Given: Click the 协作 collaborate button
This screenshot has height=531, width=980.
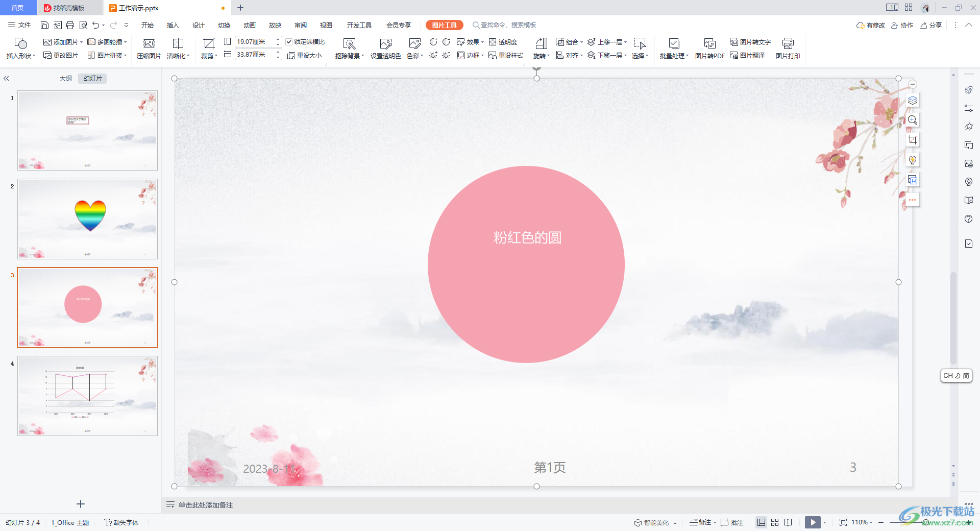Looking at the screenshot, I should 902,25.
